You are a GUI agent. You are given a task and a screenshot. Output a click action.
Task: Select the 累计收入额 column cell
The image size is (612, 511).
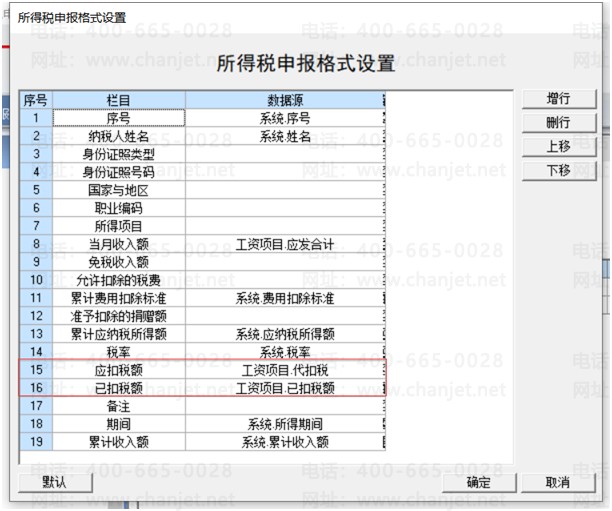pos(119,442)
